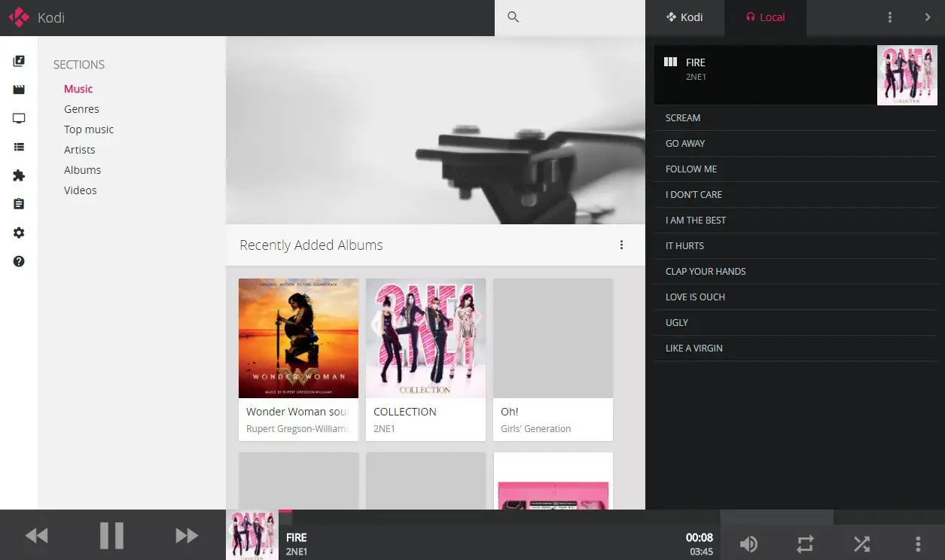Open the Oh! album placeholder cover

553,338
